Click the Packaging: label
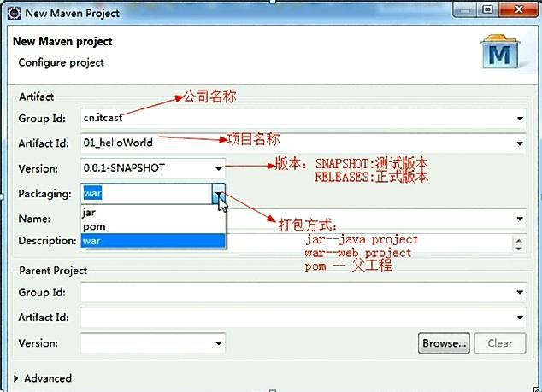Viewport: 542px width, 392px height. 45,194
